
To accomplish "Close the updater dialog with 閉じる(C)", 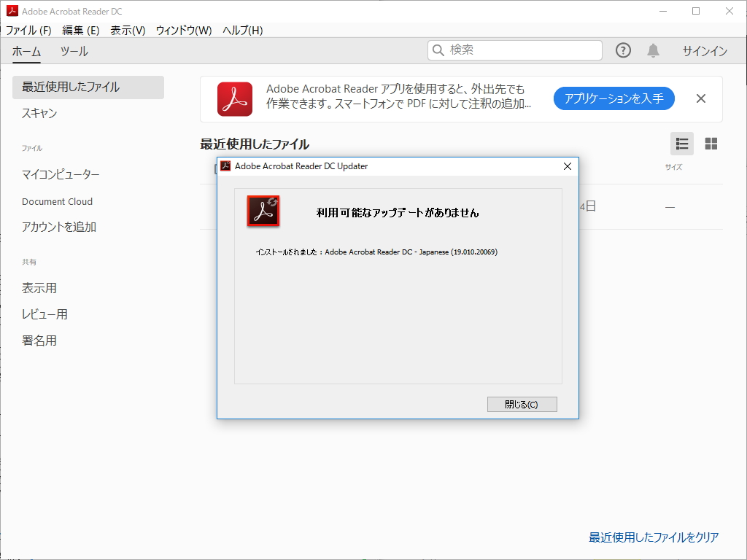I will click(522, 404).
